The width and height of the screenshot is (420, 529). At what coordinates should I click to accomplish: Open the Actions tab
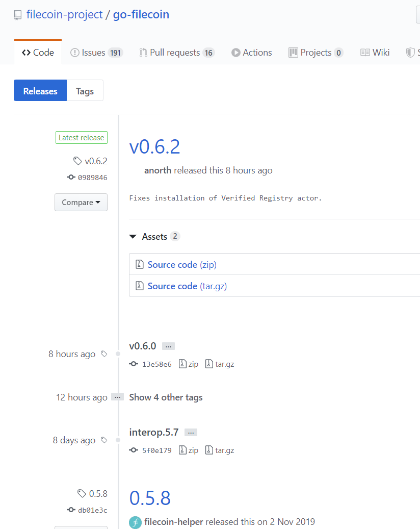251,53
